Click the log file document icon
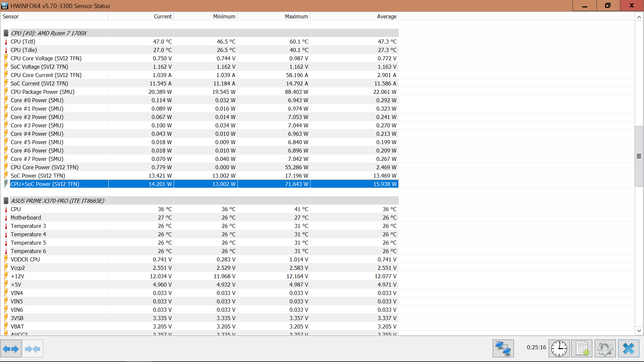Image resolution: width=644 pixels, height=362 pixels. (x=582, y=349)
